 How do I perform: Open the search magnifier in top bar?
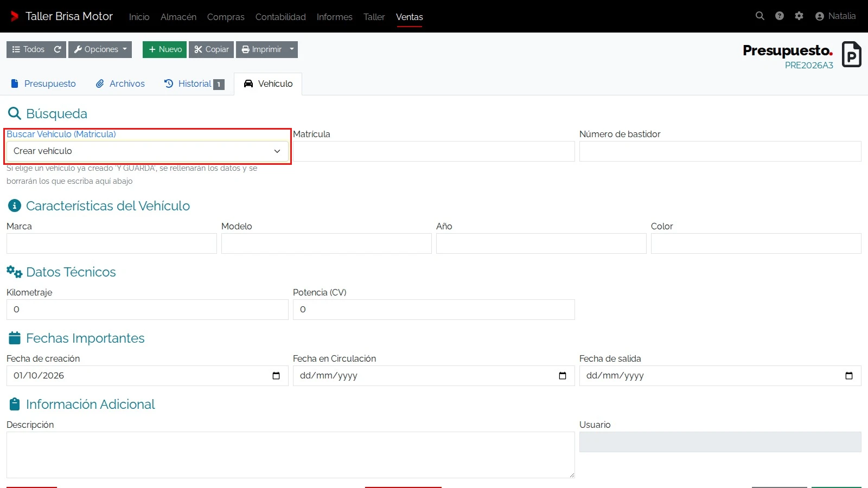tap(760, 16)
